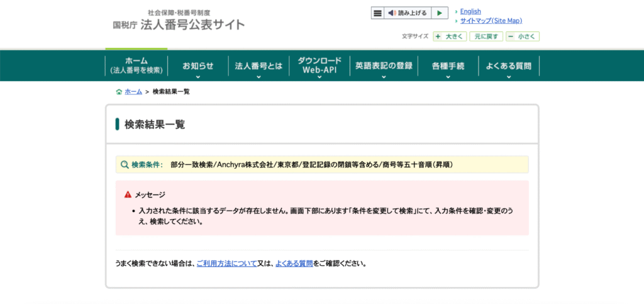Expand chevron under よくある質問 nav item
Screen dimensions: 644x304
[x=508, y=77]
